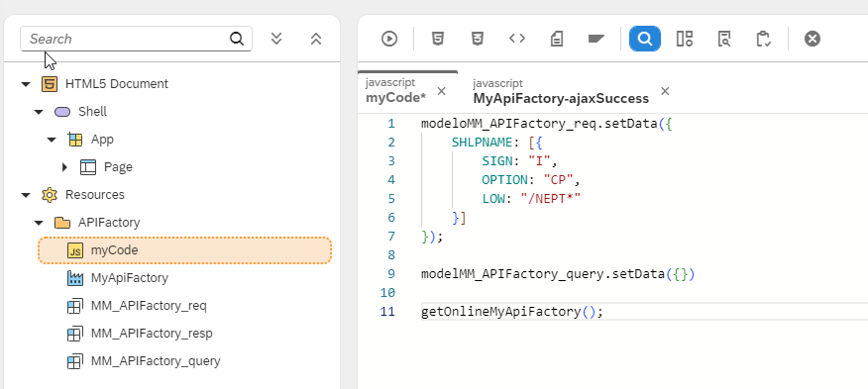Click the "CP" string value
The image size is (868, 389).
tap(559, 180)
